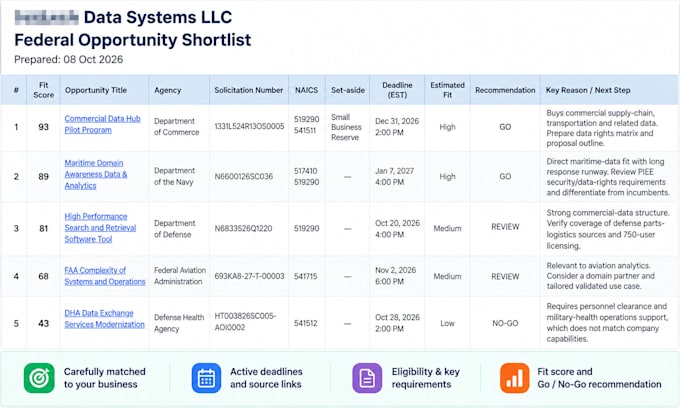This screenshot has width=680, height=408.
Task: Select solicitation number N6833526Q1220
Action: click(x=243, y=228)
